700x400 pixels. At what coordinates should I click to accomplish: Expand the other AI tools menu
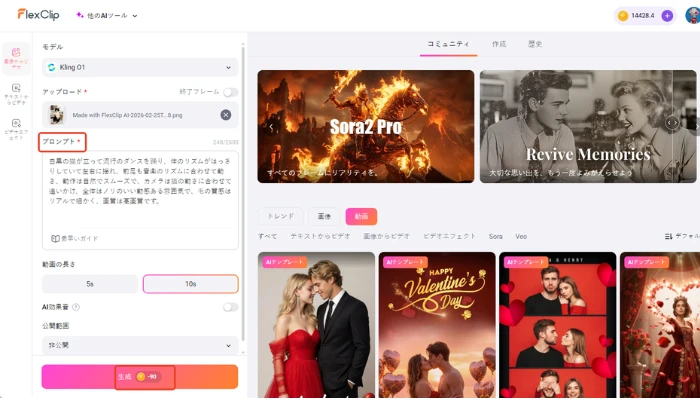[107, 16]
